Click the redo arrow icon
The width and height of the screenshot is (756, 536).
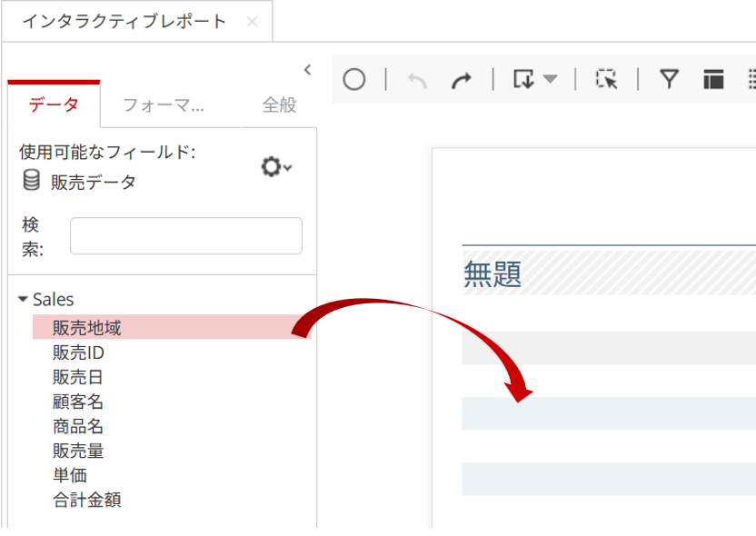(x=462, y=80)
